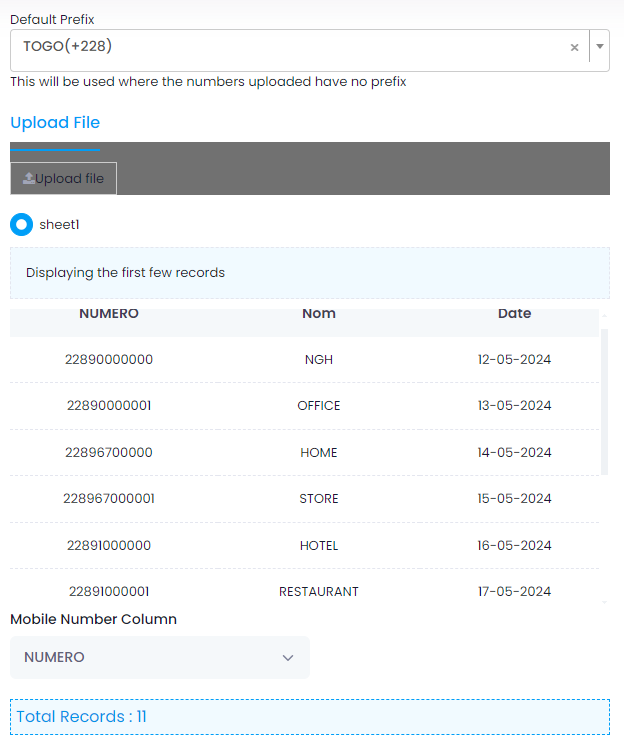Click the chevron in the NUMERO dropdown
624x750 pixels.
pos(288,657)
